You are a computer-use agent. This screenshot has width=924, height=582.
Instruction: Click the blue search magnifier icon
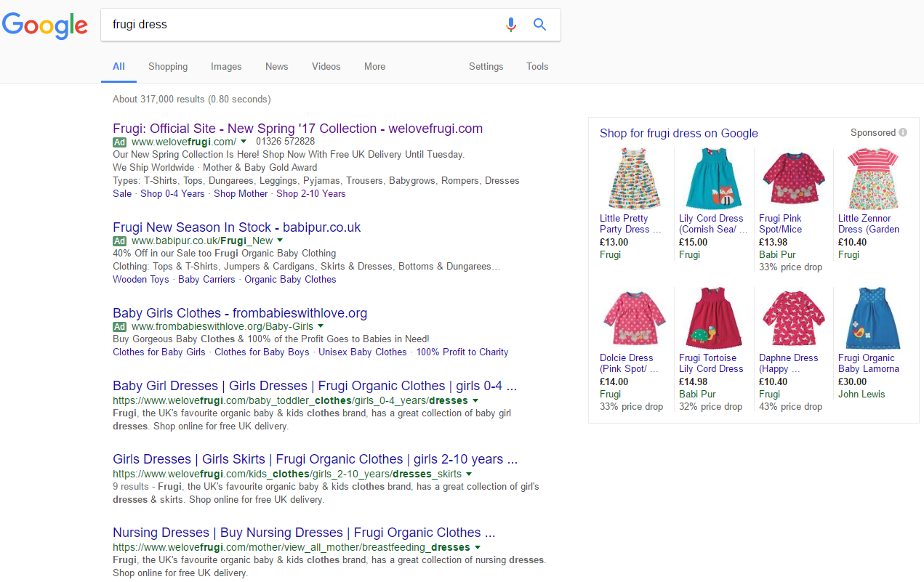[x=539, y=25]
